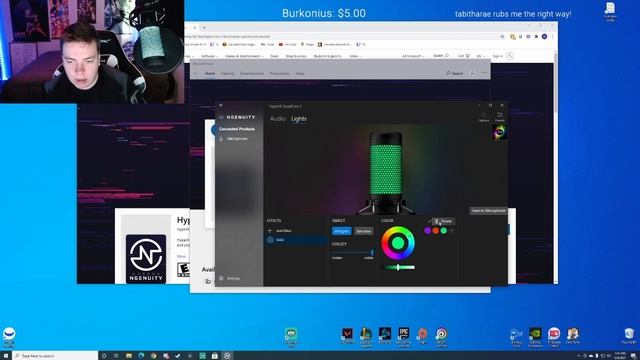Select the orange color swatch
Viewport: 640px width, 360px height.
point(436,231)
